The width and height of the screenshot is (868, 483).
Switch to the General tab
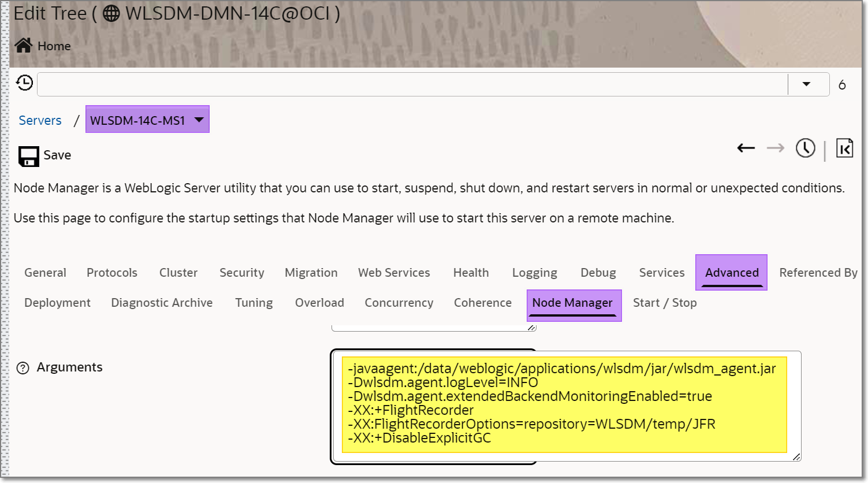coord(45,273)
